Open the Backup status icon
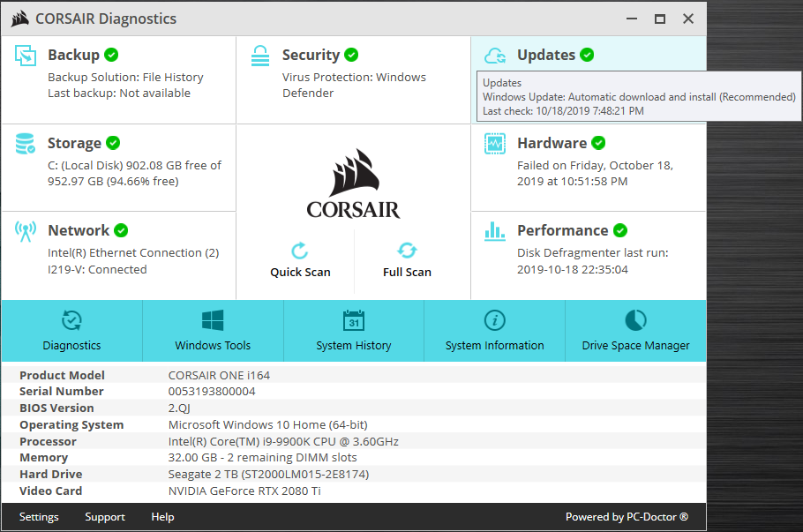The width and height of the screenshot is (803, 532). coord(25,56)
